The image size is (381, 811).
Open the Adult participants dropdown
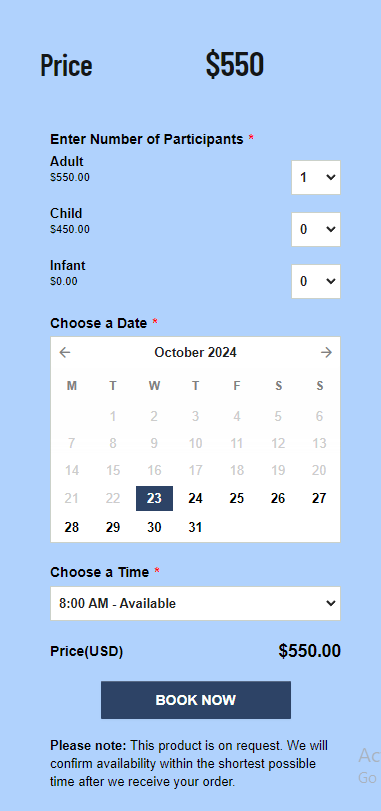click(316, 177)
